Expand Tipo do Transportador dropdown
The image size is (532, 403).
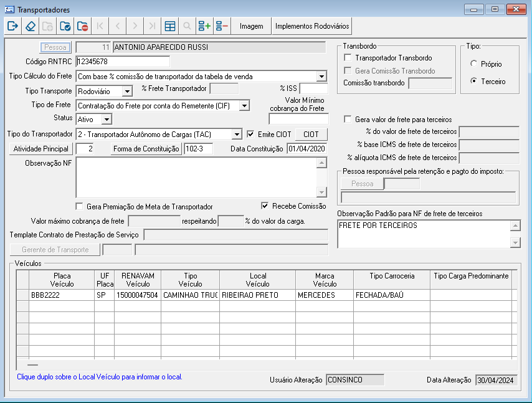237,135
